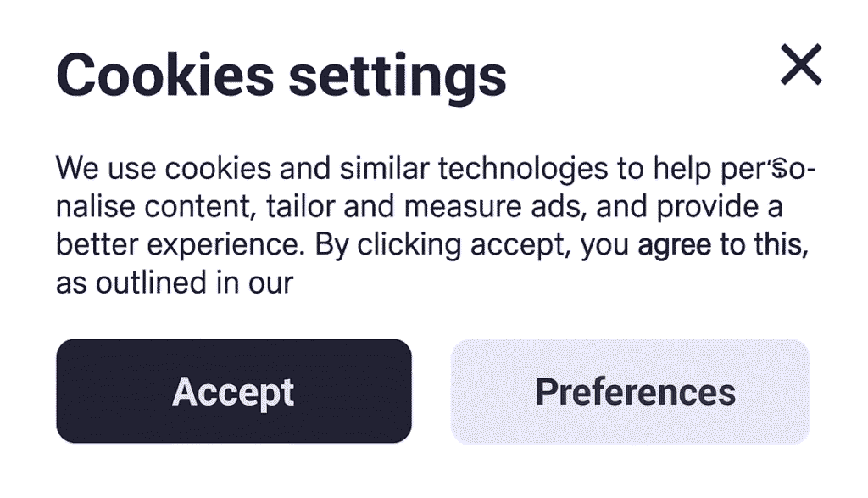Click the words 'tailor and measure ads'
This screenshot has width=868, height=498.
426,207
